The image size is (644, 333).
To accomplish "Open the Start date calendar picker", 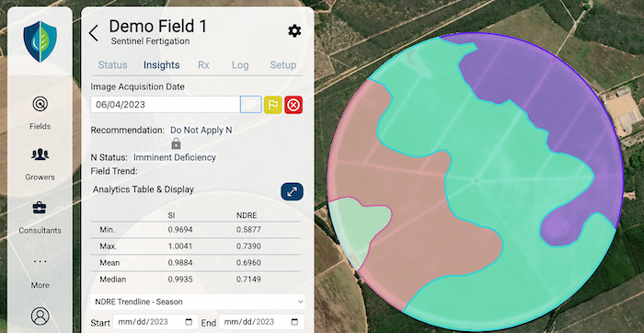I will (x=189, y=322).
